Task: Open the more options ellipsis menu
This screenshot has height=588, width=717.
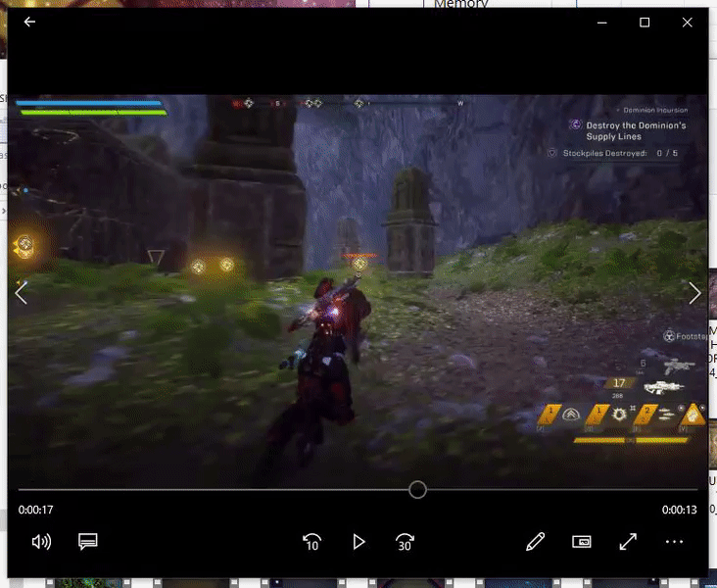Action: (675, 542)
